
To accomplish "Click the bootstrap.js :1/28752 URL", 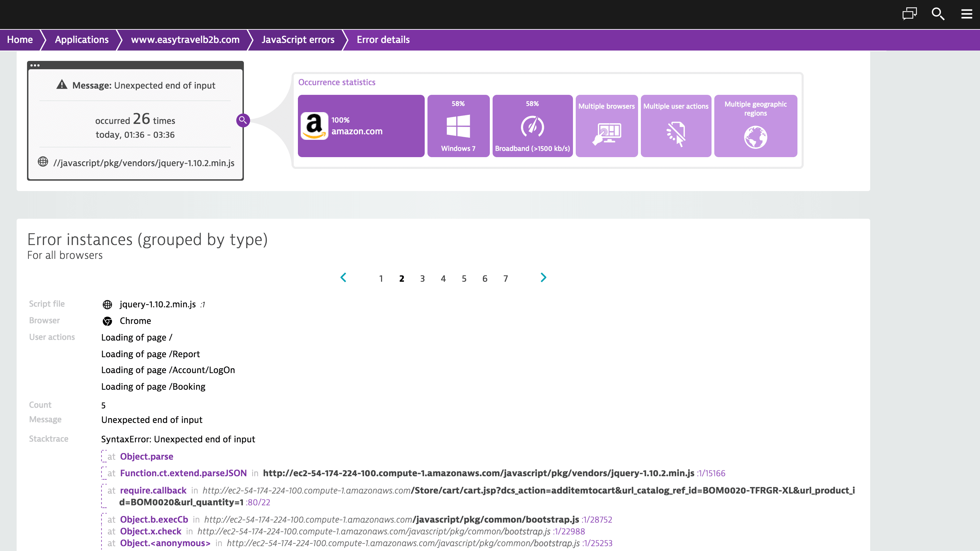I will point(408,519).
